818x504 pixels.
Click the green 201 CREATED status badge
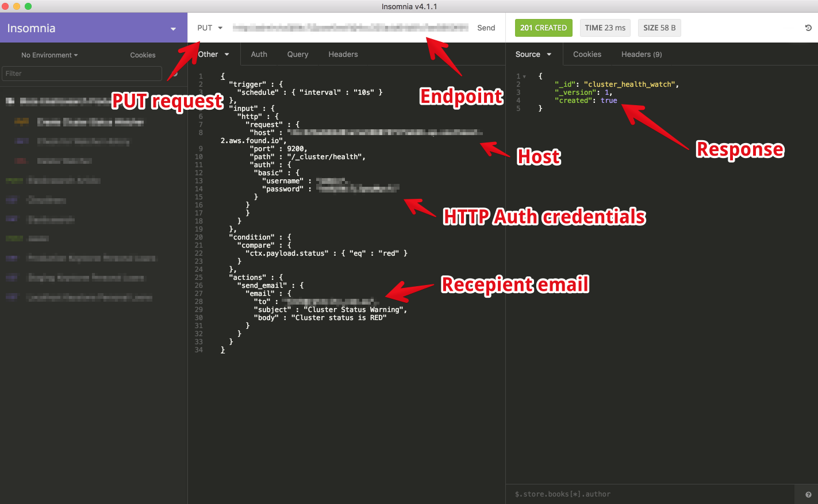pyautogui.click(x=543, y=27)
